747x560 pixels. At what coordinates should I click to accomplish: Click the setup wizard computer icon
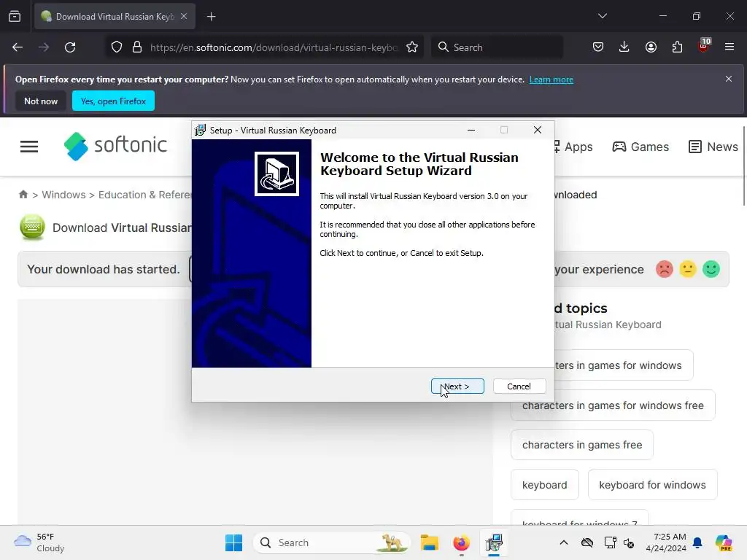pyautogui.click(x=276, y=174)
